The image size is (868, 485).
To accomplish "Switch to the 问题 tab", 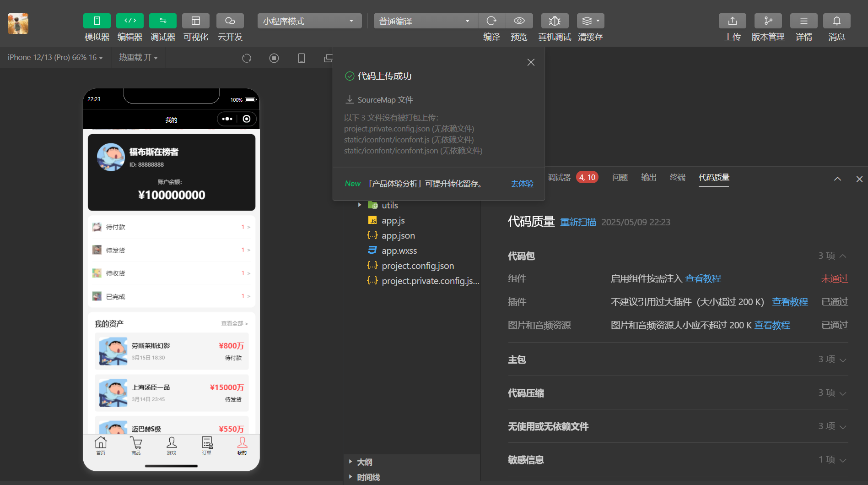I will pos(620,177).
